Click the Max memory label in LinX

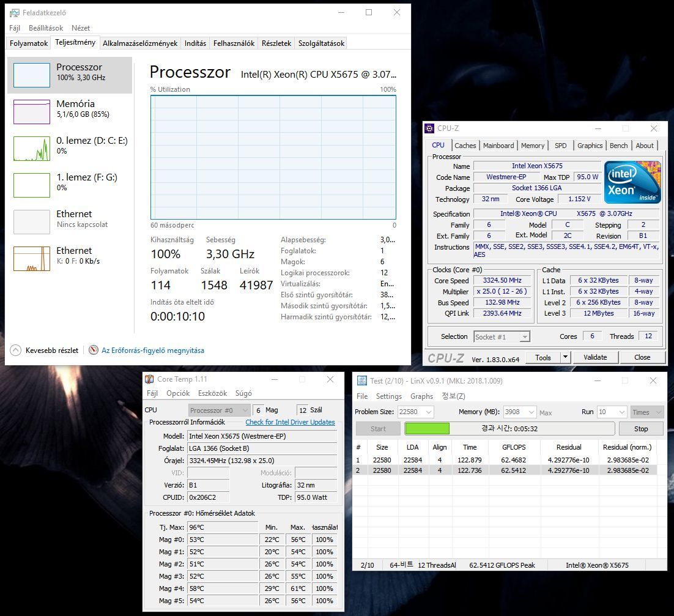[546, 413]
